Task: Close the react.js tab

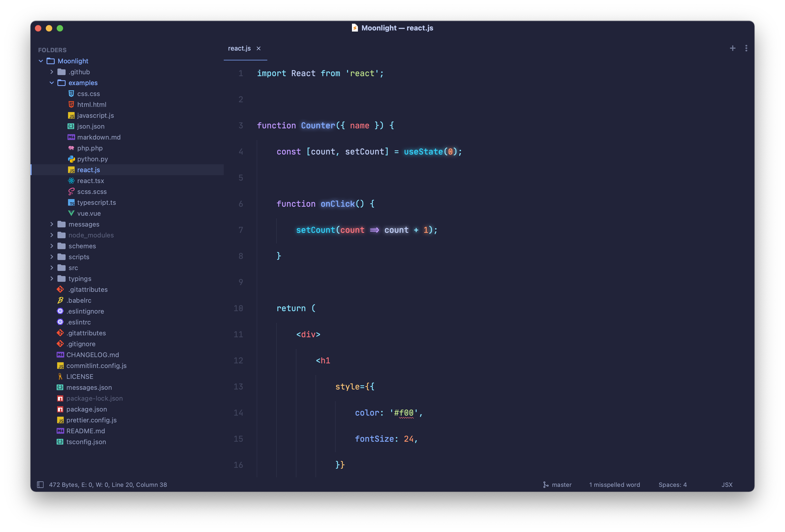Action: [258, 48]
